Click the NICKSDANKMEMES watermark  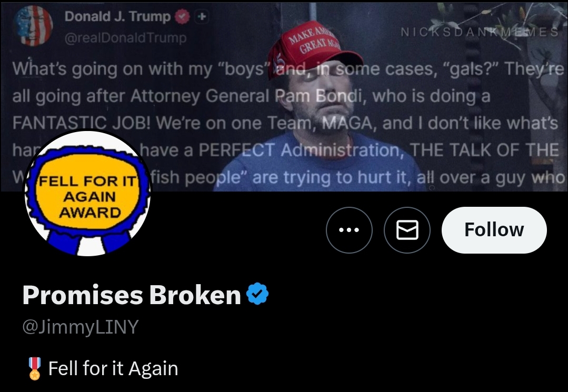[x=480, y=32]
